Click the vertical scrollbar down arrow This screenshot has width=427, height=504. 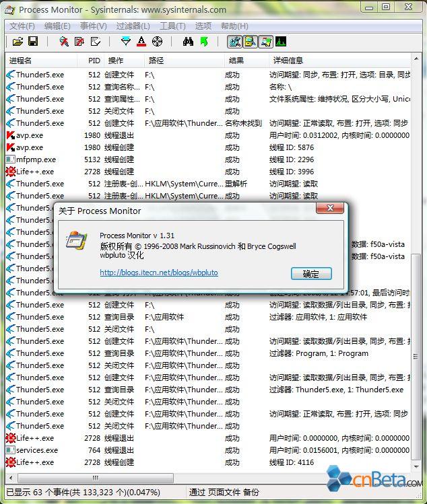tap(416, 466)
